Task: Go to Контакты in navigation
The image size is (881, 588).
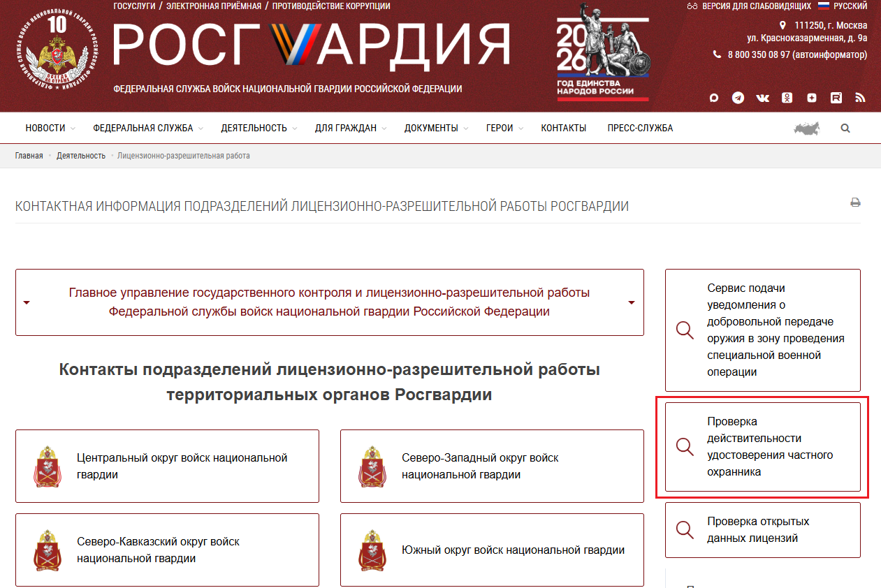Action: 564,128
